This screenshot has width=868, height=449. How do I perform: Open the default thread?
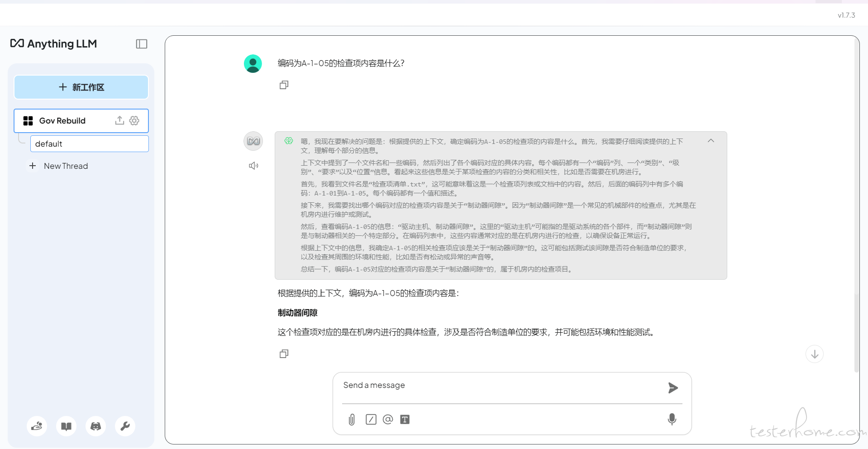pyautogui.click(x=89, y=144)
